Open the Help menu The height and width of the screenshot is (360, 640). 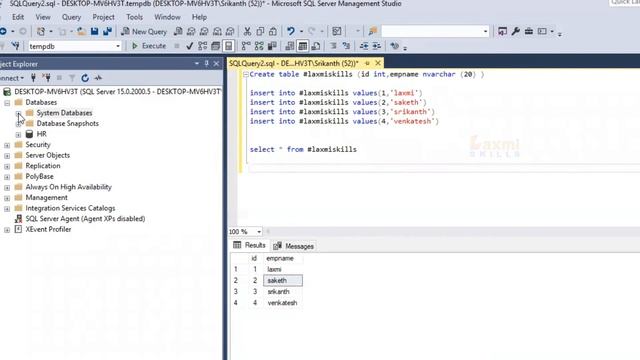coord(199,17)
